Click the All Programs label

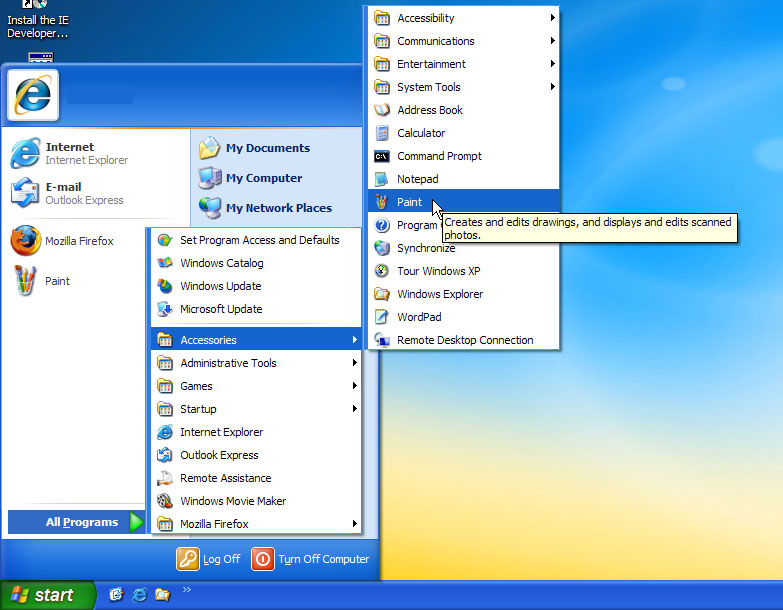point(82,522)
